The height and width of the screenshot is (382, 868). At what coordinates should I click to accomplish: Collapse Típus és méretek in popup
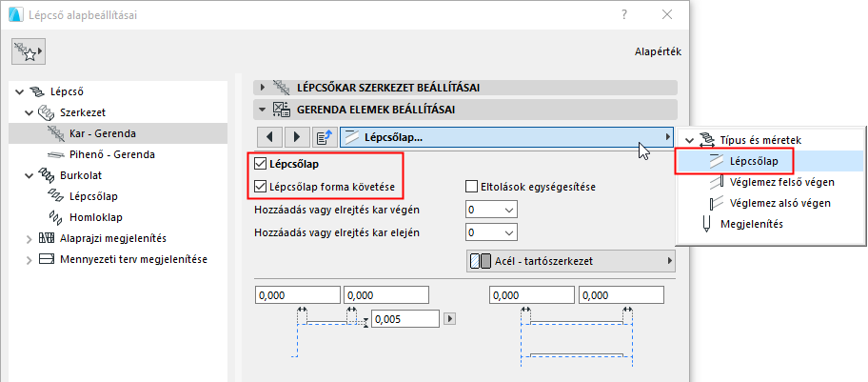[689, 140]
